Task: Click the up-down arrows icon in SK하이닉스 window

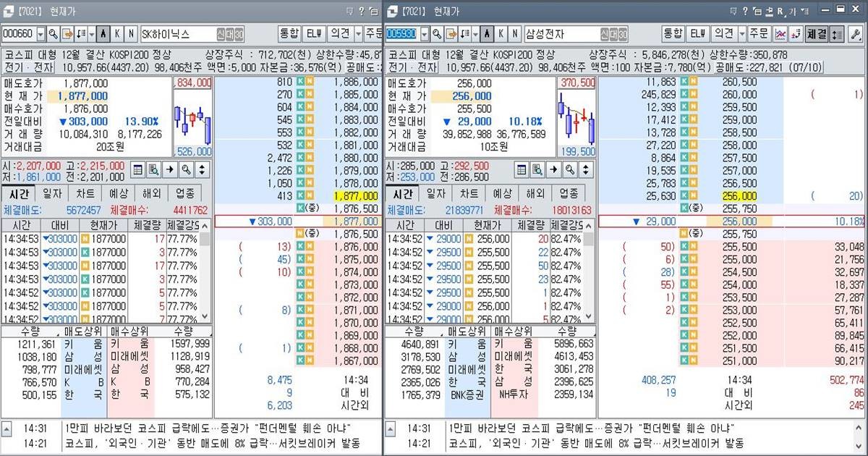Action: click(x=202, y=169)
